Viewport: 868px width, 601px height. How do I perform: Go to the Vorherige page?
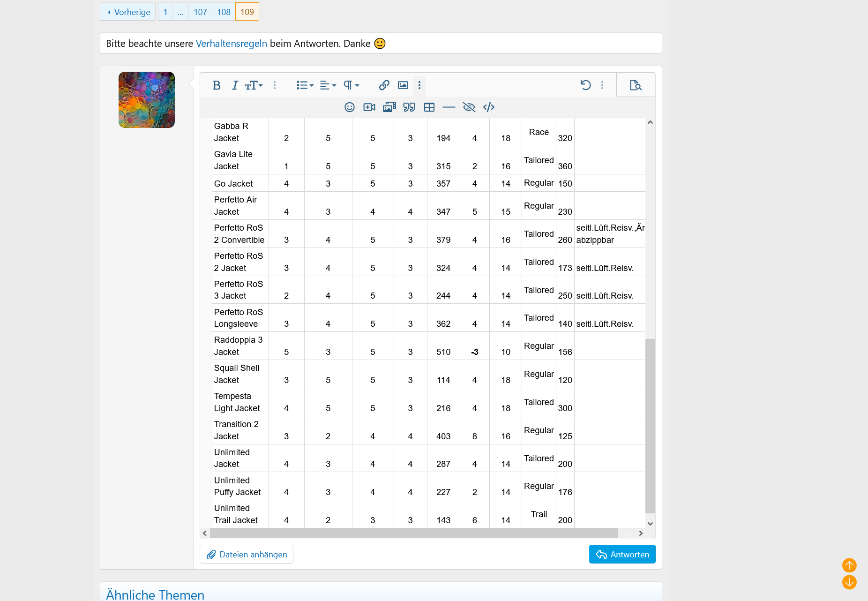(128, 12)
